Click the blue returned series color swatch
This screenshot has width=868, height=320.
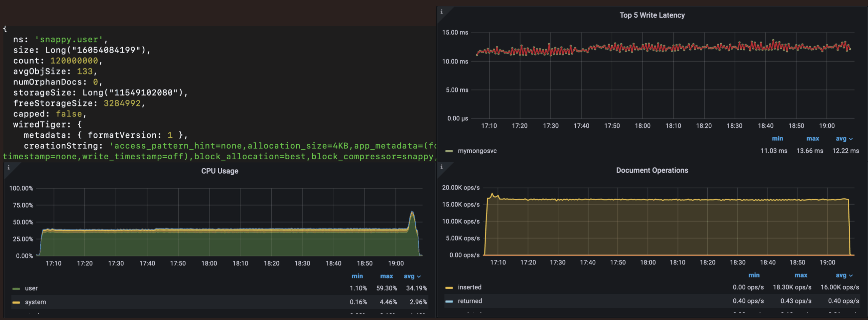(449, 301)
